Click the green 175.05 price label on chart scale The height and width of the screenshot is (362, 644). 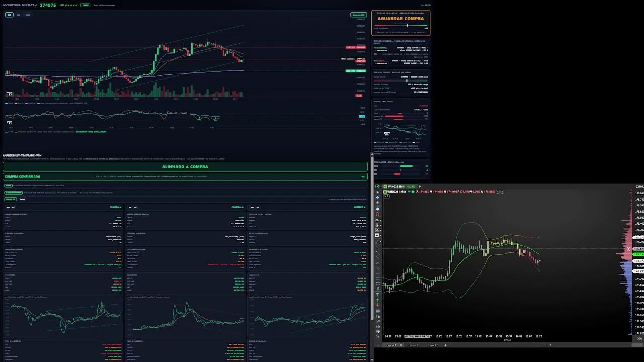tap(638, 255)
